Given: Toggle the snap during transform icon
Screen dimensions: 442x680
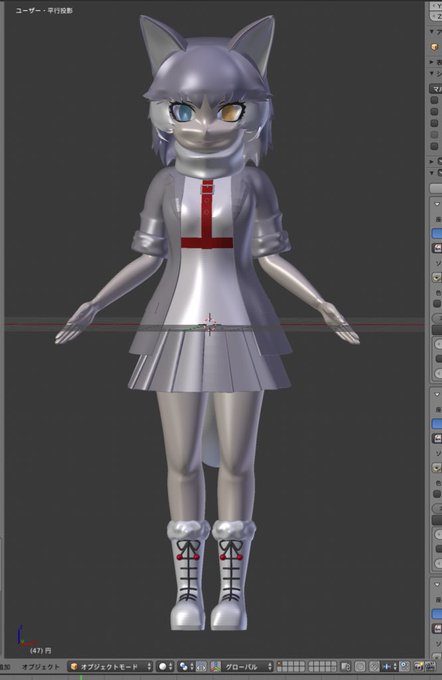Looking at the screenshot, I should click(373, 667).
